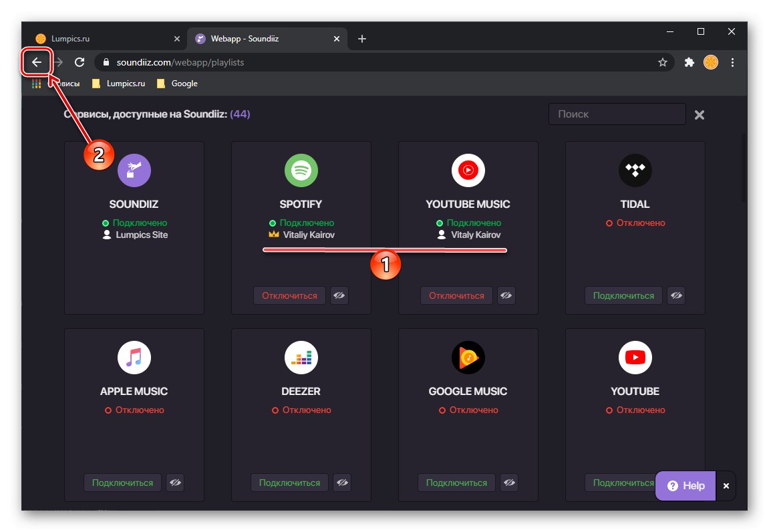
Task: Hide the Apple Music service via eye icon
Action: 175,483
